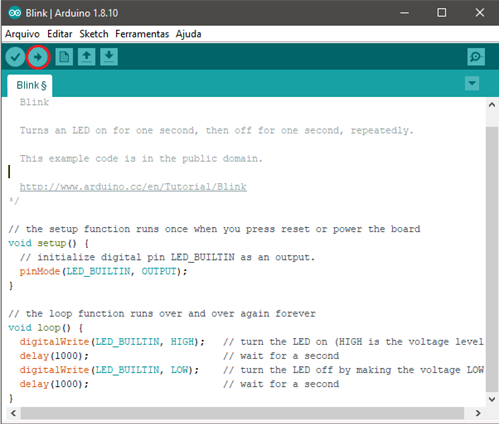Click the horizontal scrollbar right arrow
This screenshot has width=499, height=424.
(x=478, y=413)
